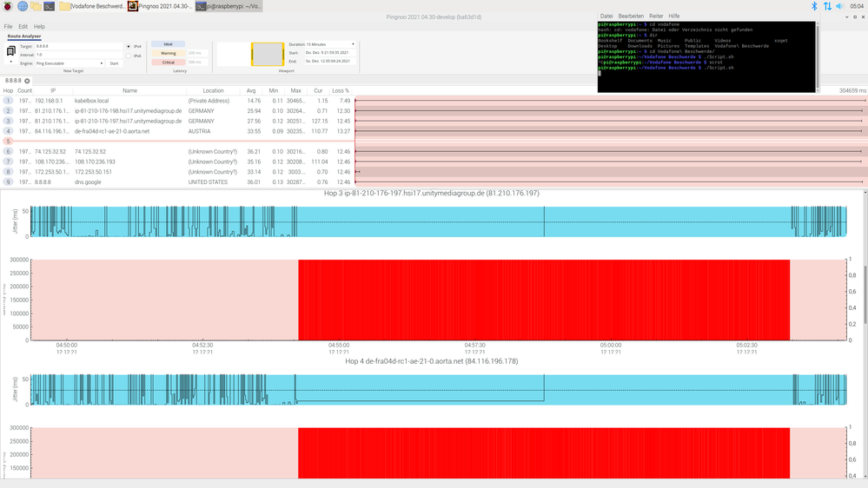Viewport: 868px width, 488px height.
Task: Open the terminal Datei menu
Action: pos(606,16)
